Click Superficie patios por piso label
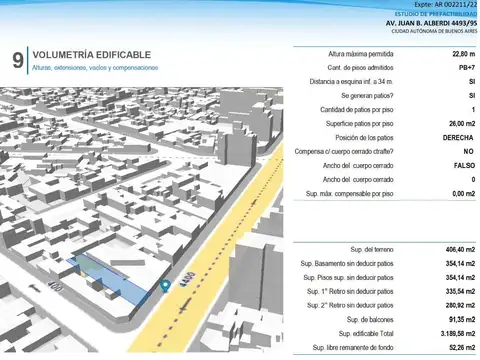 [360, 124]
